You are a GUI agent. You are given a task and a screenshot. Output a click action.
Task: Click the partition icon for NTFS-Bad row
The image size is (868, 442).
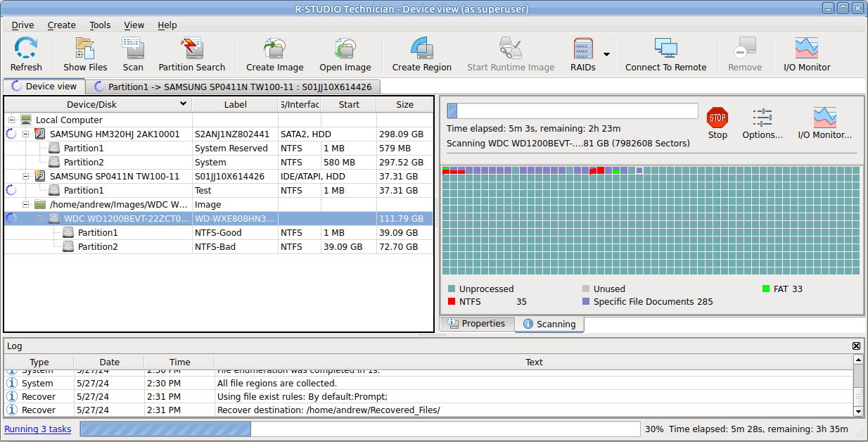(x=68, y=246)
